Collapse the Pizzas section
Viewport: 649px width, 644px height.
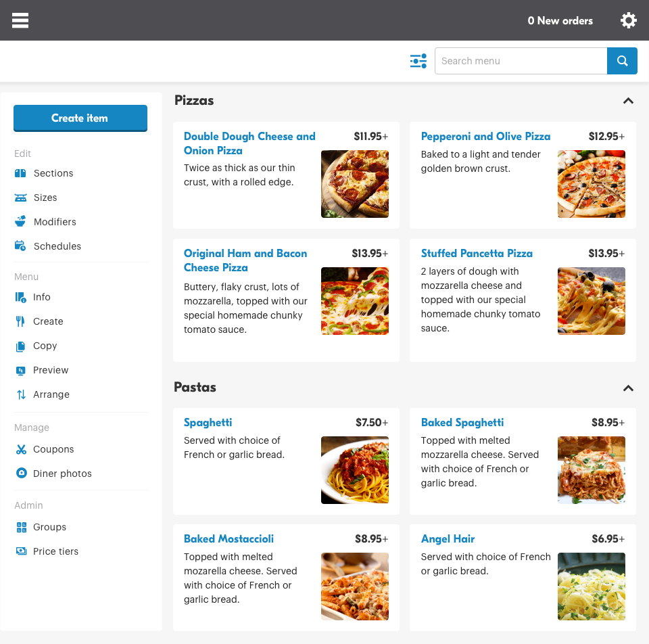pyautogui.click(x=628, y=101)
